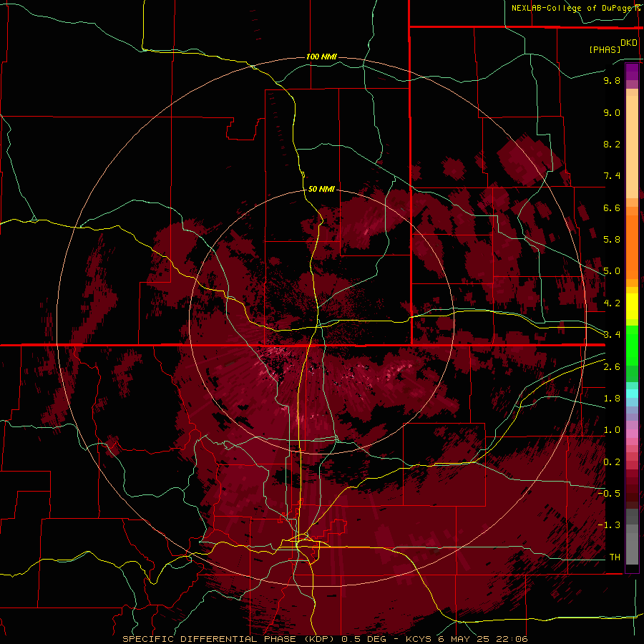Click the KCYS 6 MAY 25 22:06 timestamp

click(467, 639)
